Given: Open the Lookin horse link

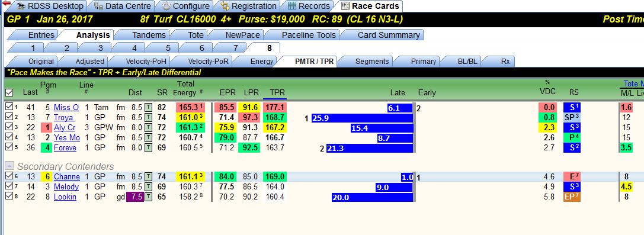Looking at the screenshot, I should point(65,197).
